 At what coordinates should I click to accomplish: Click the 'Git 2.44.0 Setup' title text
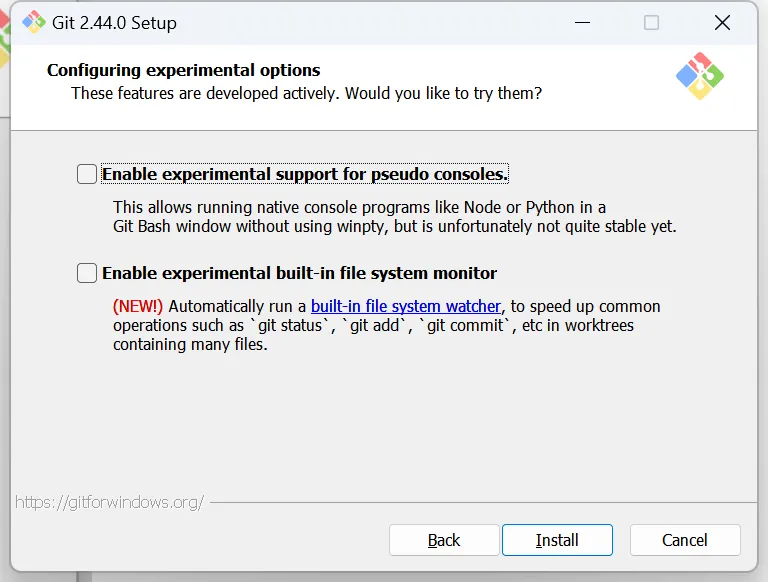click(114, 23)
